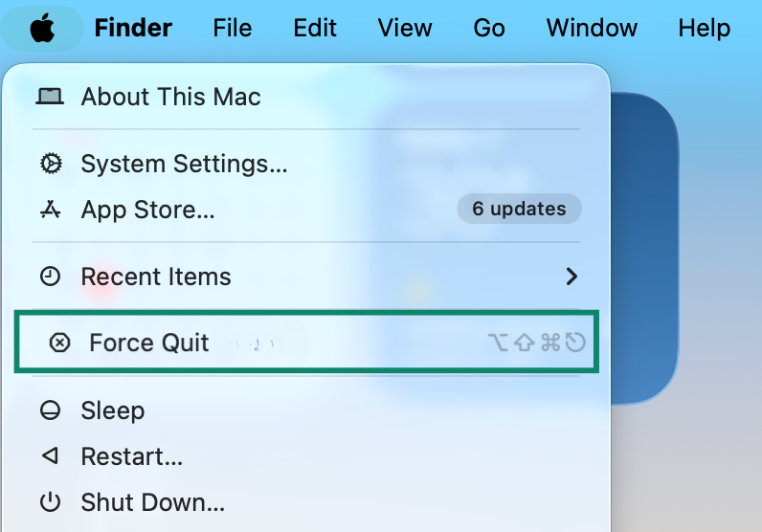Open the Window menu

click(592, 28)
